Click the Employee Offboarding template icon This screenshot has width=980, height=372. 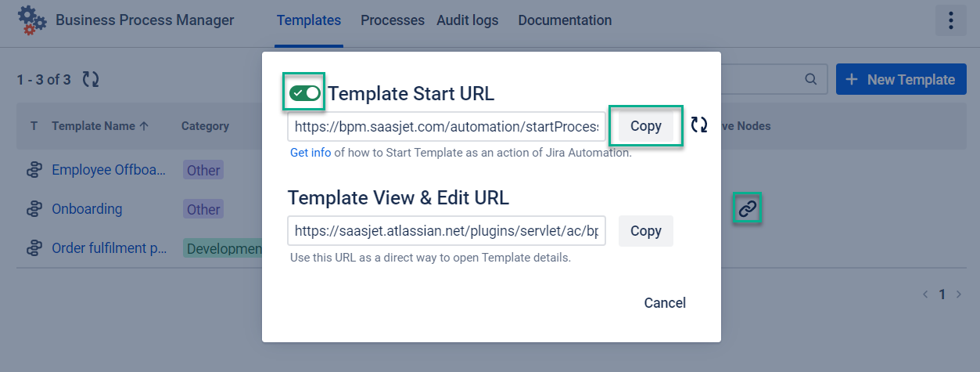34,170
